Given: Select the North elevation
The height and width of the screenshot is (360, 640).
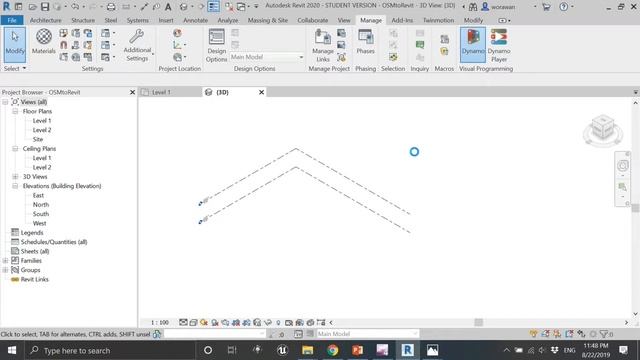Looking at the screenshot, I should [x=41, y=205].
